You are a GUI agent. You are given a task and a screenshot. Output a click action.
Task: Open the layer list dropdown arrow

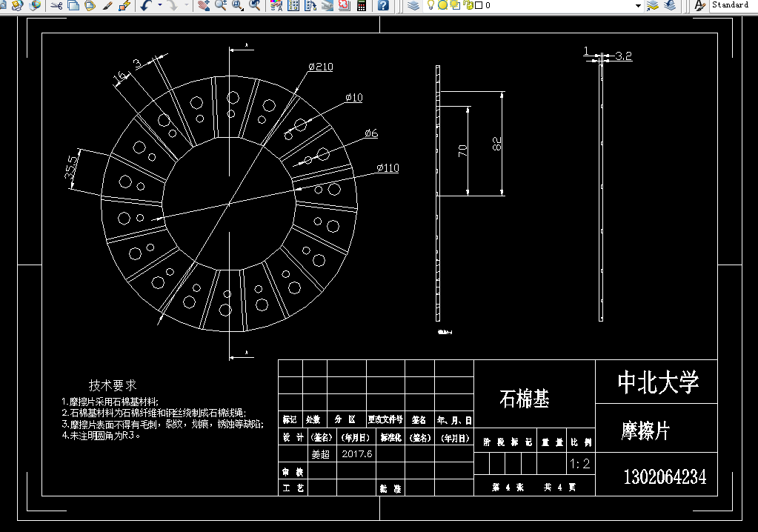coord(638,5)
